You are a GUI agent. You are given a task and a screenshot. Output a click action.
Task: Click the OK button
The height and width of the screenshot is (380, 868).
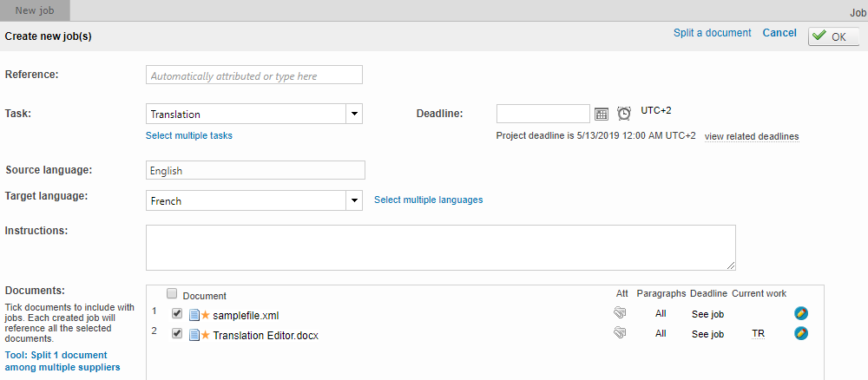[833, 36]
